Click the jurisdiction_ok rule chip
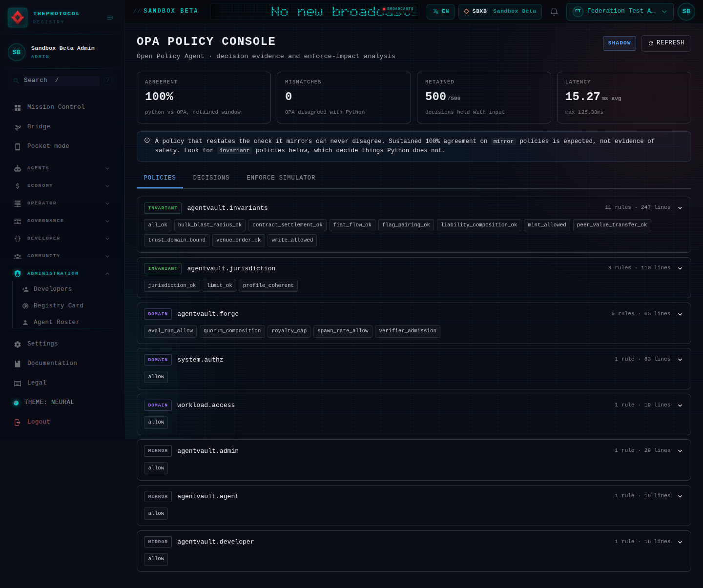This screenshot has height=588, width=703. 172,285
